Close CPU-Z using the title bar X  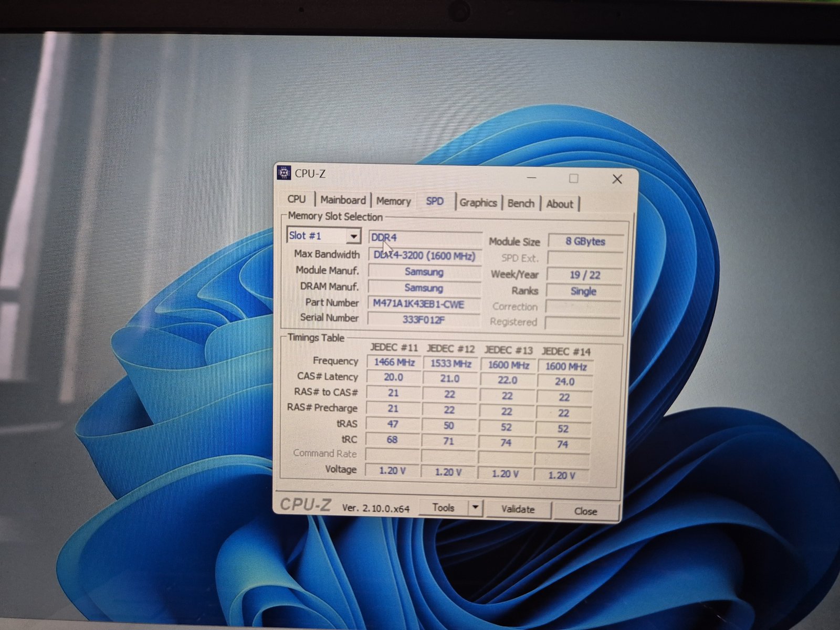(617, 180)
